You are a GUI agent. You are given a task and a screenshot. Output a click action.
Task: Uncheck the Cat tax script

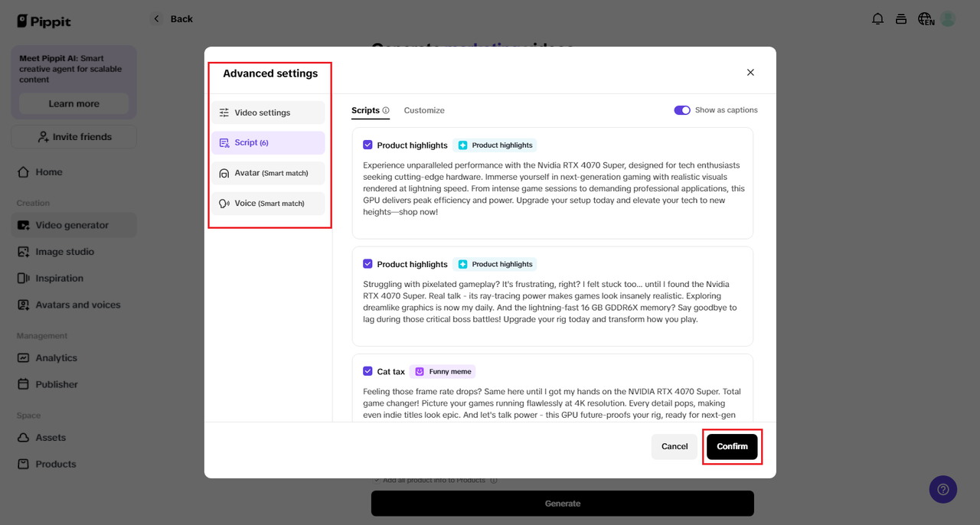click(367, 370)
